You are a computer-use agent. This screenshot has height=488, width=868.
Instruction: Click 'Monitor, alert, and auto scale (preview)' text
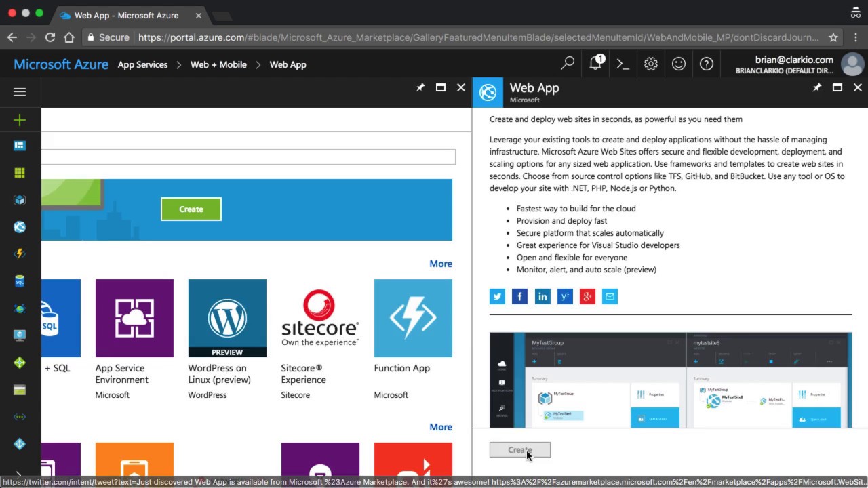coord(587,270)
